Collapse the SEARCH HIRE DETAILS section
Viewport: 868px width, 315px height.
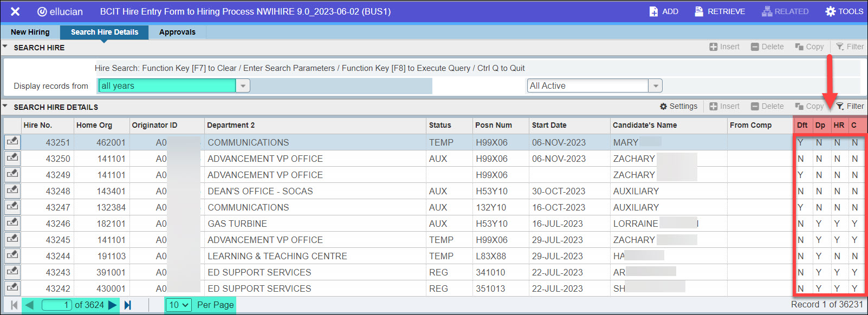[5, 107]
